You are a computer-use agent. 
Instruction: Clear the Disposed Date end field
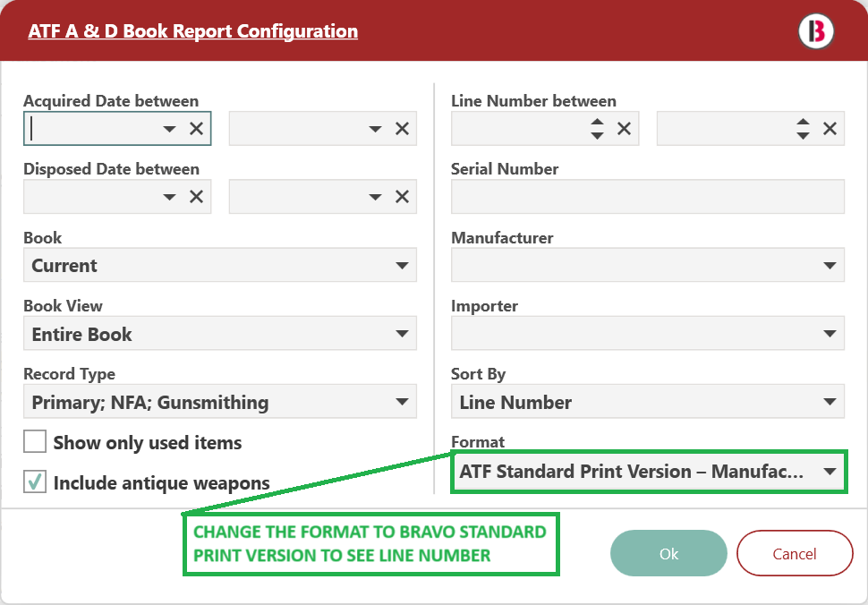(x=403, y=197)
